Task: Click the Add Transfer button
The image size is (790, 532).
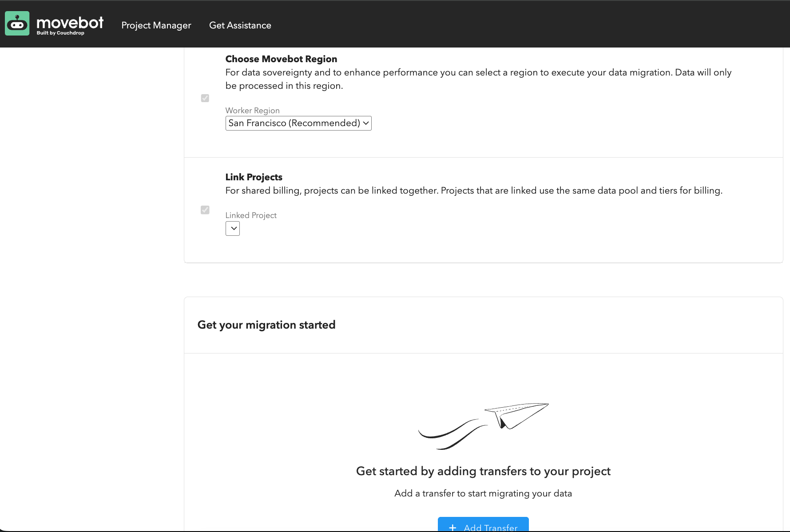Action: click(x=483, y=524)
